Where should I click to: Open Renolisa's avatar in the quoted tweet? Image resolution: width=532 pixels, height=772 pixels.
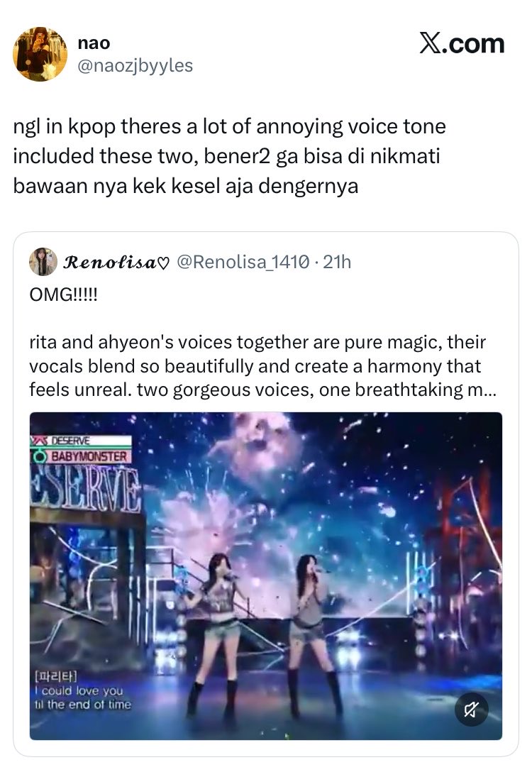(43, 261)
